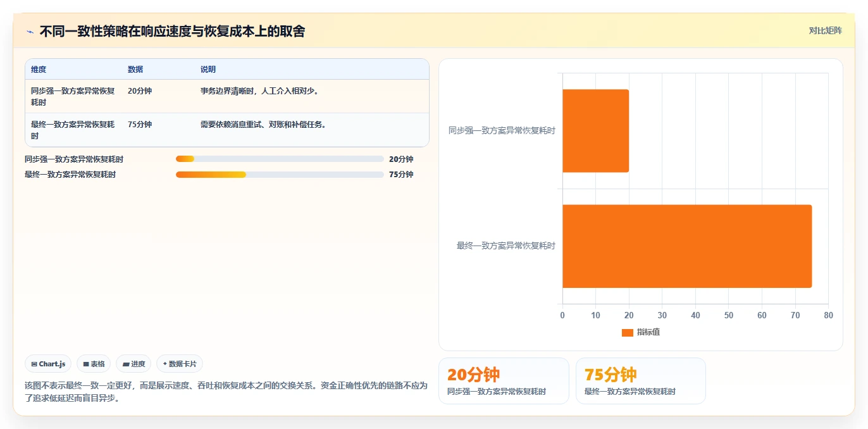
Task: Click the 同步强一致方案异常恢复耗时 chart axis label
Action: point(502,130)
